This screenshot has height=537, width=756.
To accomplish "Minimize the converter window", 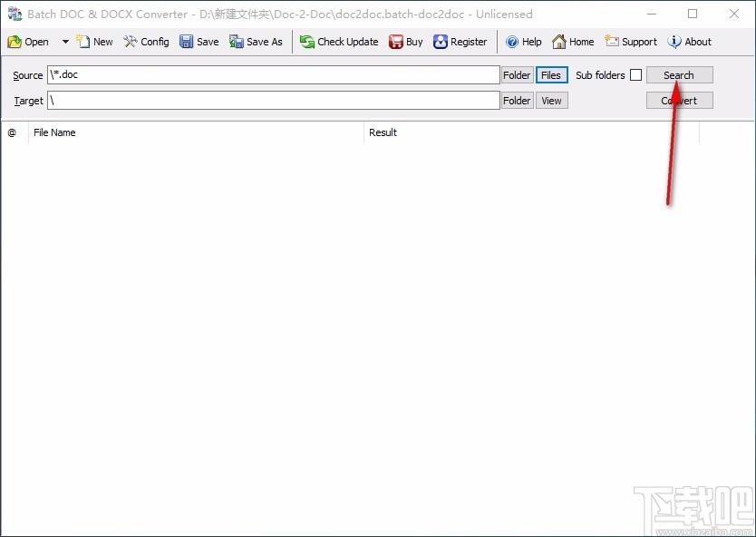I will (652, 14).
